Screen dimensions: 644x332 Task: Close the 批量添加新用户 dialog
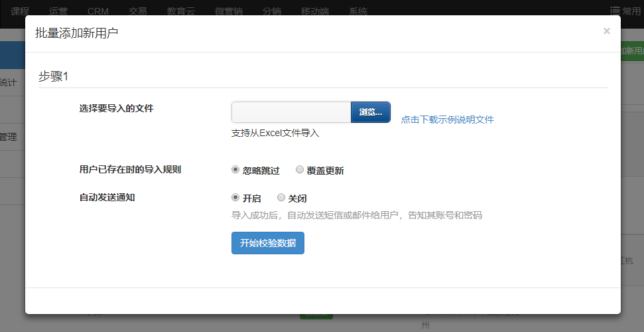pyautogui.click(x=606, y=31)
